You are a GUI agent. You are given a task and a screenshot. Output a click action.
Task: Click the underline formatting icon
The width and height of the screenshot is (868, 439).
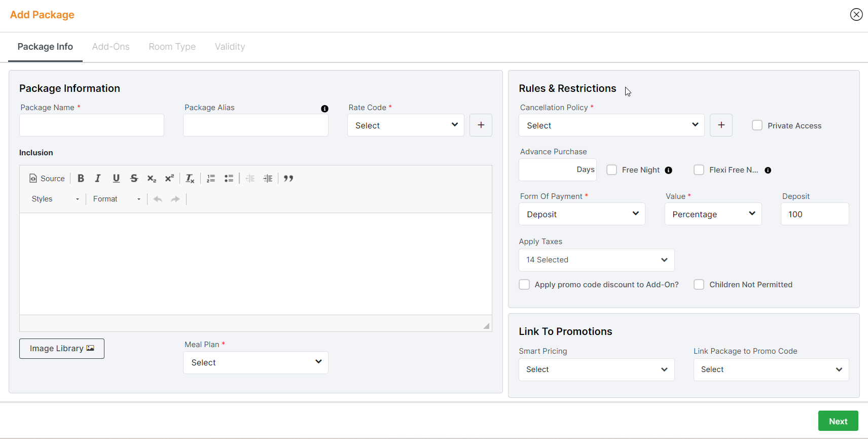tap(116, 178)
